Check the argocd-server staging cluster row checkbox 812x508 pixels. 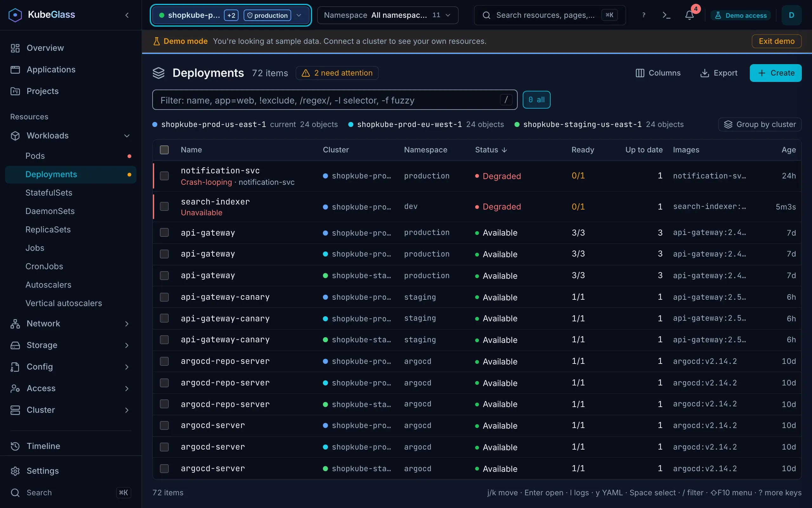pos(164,469)
